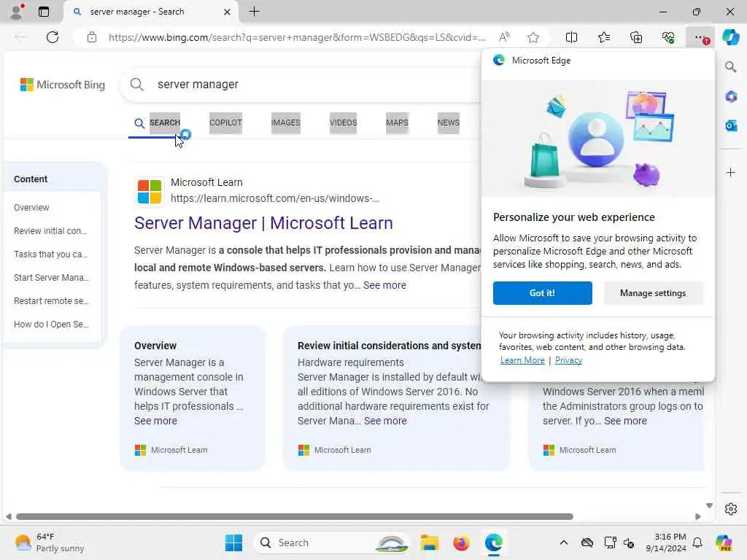
Task: Click the Microsoft Learn site logo
Action: (150, 192)
